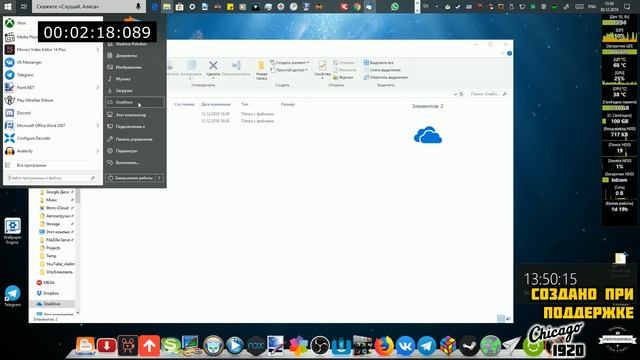The width and height of the screenshot is (640, 360).
Task: Select Dropbox in navigation pane
Action: point(52,293)
